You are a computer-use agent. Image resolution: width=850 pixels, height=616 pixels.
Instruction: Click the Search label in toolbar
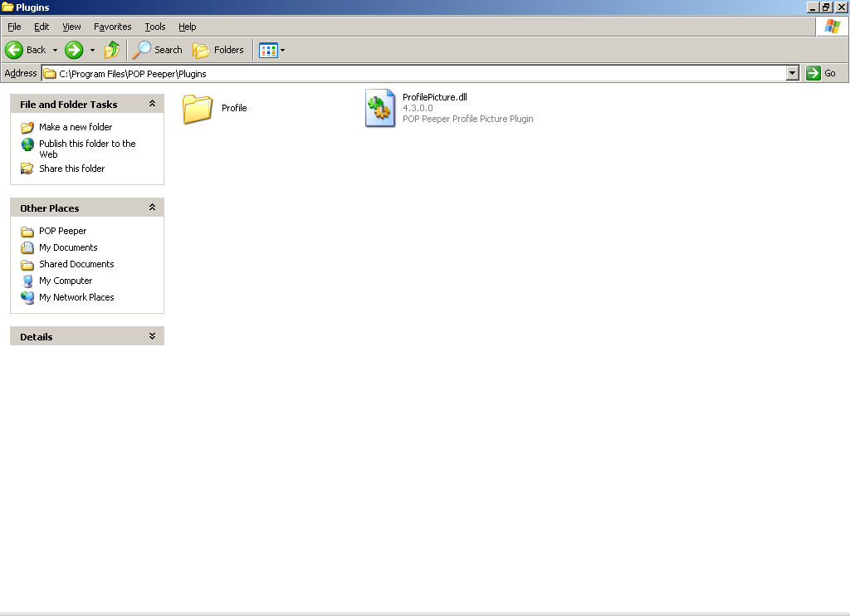[168, 50]
